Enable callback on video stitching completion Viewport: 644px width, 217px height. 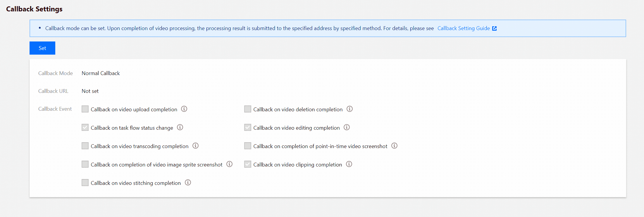point(85,183)
